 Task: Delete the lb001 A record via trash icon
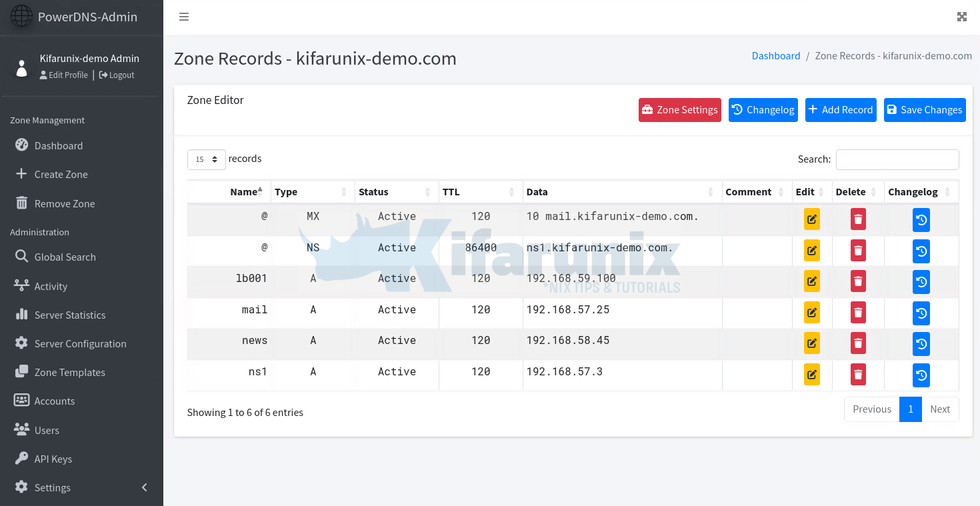click(857, 281)
